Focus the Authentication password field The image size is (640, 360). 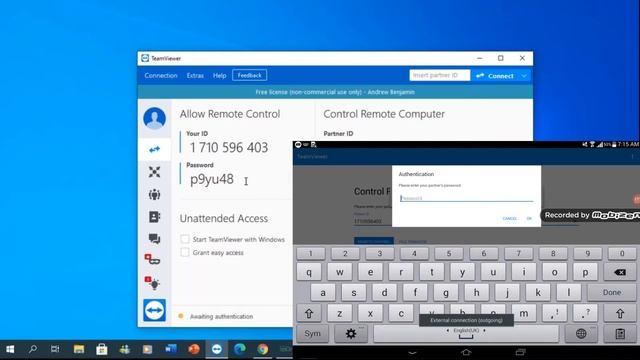pos(467,198)
